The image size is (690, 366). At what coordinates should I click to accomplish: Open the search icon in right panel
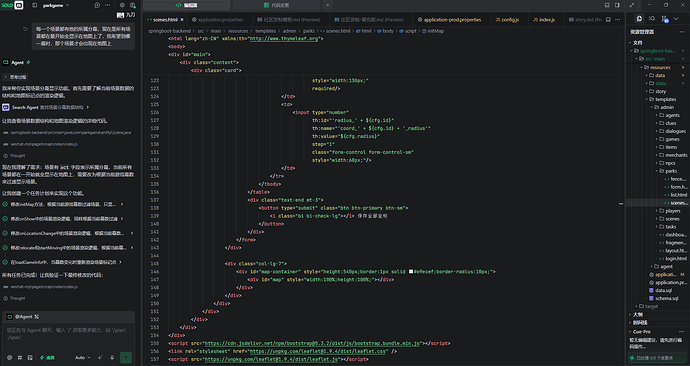point(652,18)
